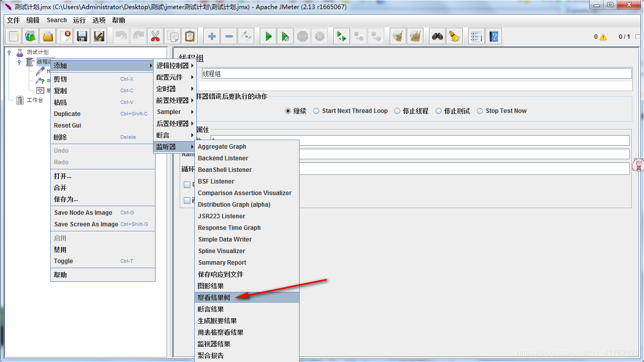The width and height of the screenshot is (644, 362).
Task: Click the Copy toolbar icon
Action: [173, 36]
